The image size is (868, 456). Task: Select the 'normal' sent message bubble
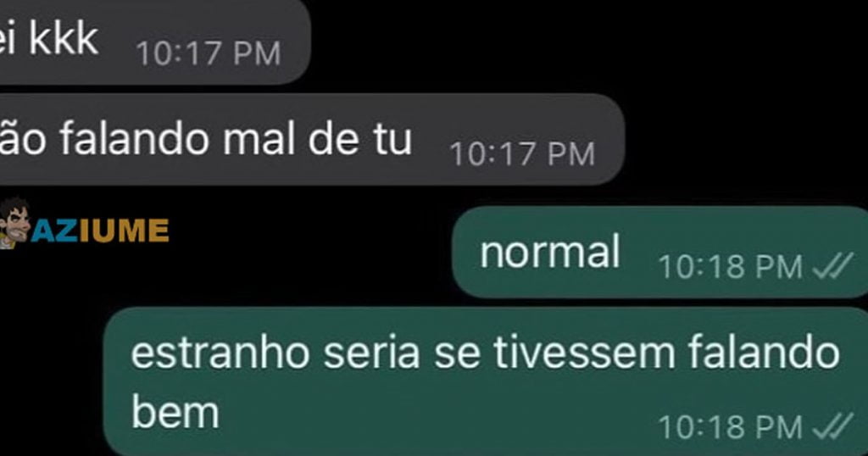click(659, 252)
